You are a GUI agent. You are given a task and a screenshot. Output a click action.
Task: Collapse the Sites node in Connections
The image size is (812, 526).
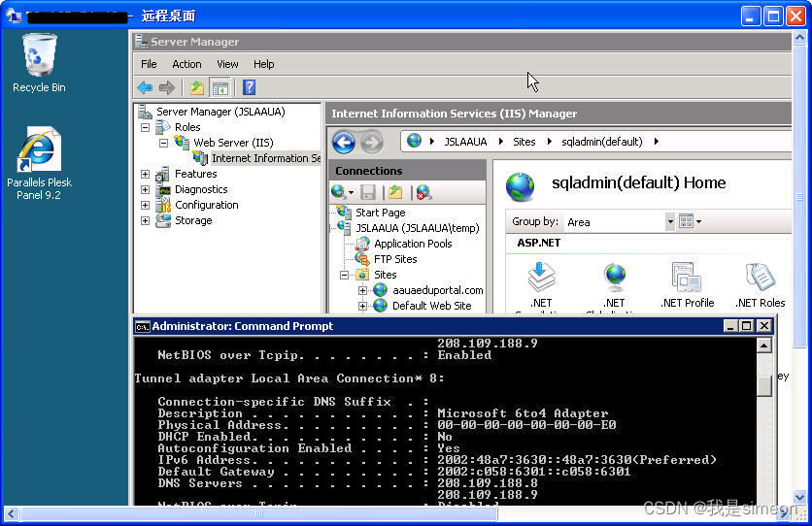(x=345, y=276)
